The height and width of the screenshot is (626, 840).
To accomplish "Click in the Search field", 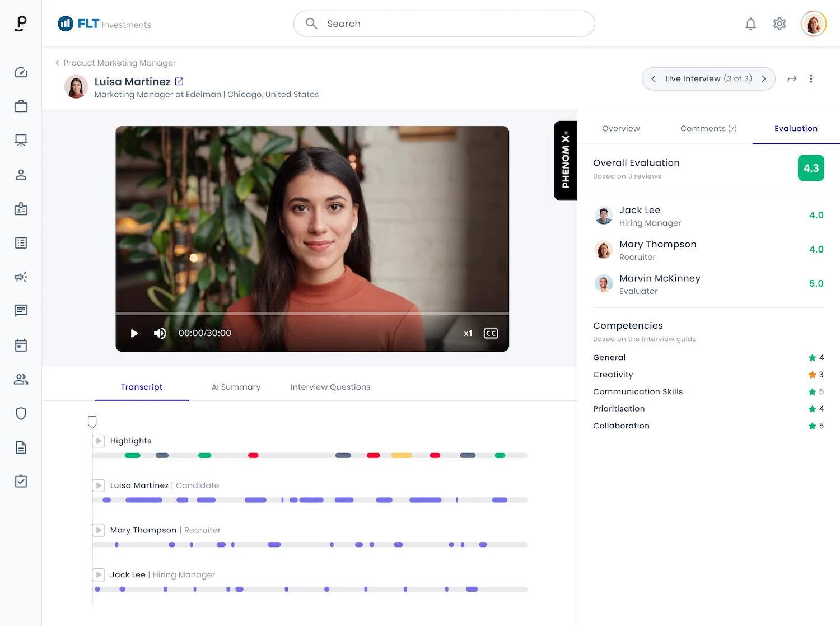I will [x=444, y=24].
